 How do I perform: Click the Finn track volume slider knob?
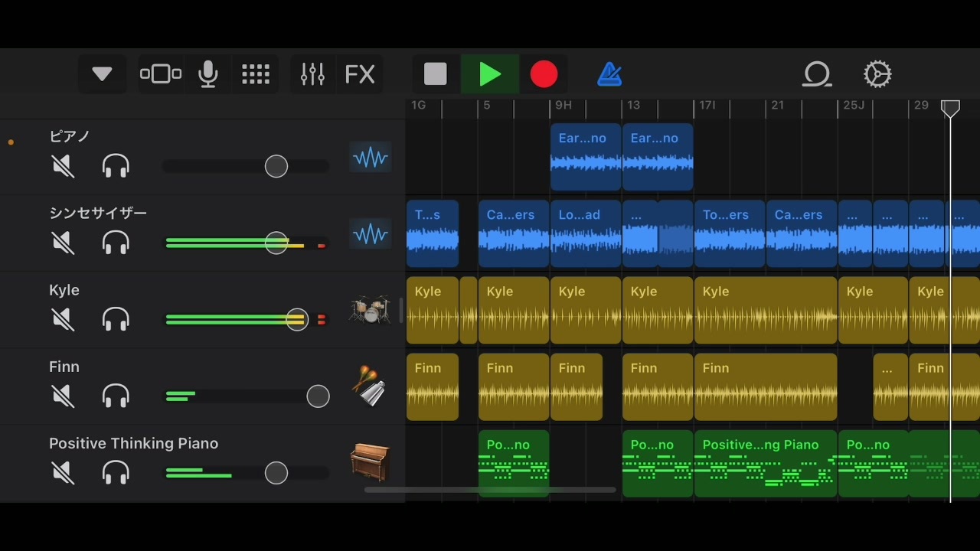coord(318,396)
